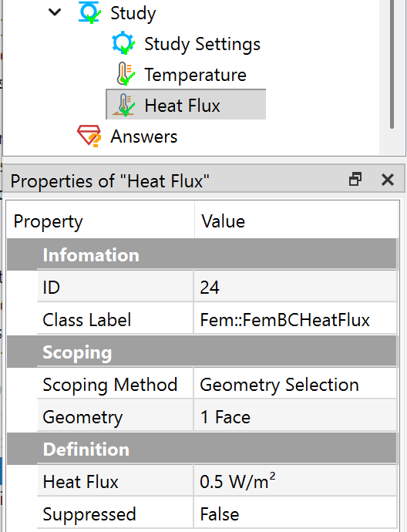Edit the Heat Flux value 0.5 W/m²
The width and height of the screenshot is (407, 532).
pyautogui.click(x=295, y=481)
